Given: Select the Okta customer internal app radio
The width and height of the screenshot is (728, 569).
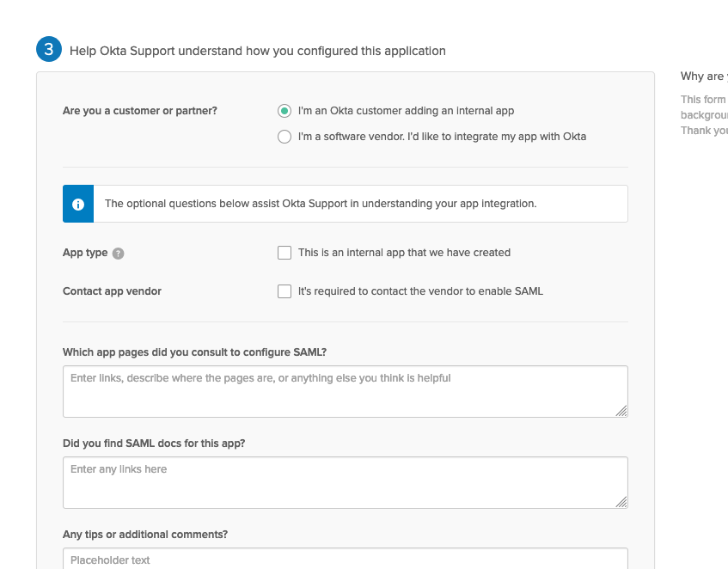Looking at the screenshot, I should [284, 111].
